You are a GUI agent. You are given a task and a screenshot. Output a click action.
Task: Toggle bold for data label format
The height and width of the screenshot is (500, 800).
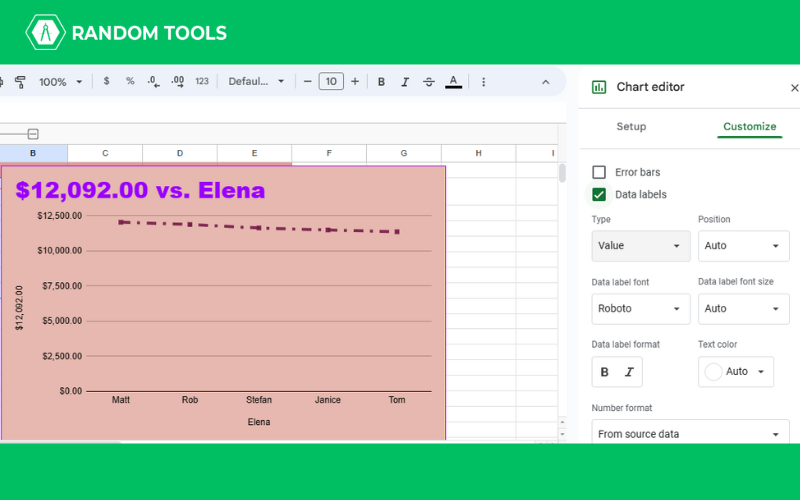click(605, 372)
